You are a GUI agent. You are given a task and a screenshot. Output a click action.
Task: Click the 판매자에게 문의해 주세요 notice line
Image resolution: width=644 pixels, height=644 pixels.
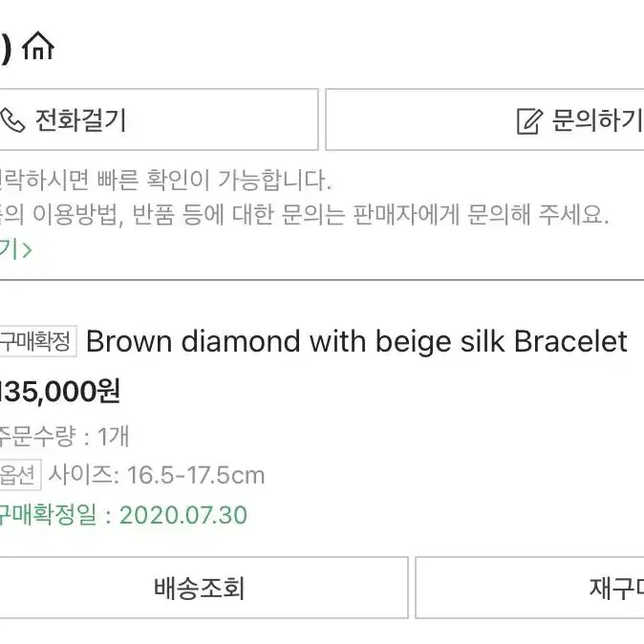tap(304, 215)
